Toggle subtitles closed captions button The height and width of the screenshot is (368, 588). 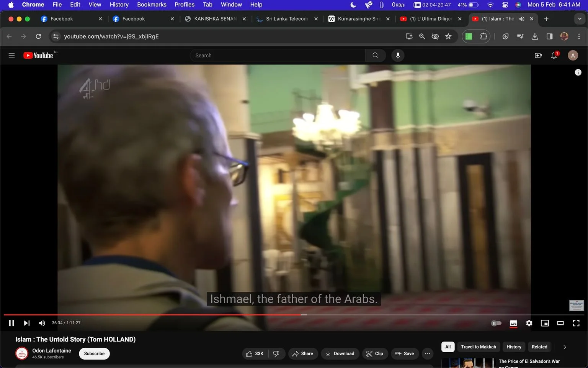point(513,323)
